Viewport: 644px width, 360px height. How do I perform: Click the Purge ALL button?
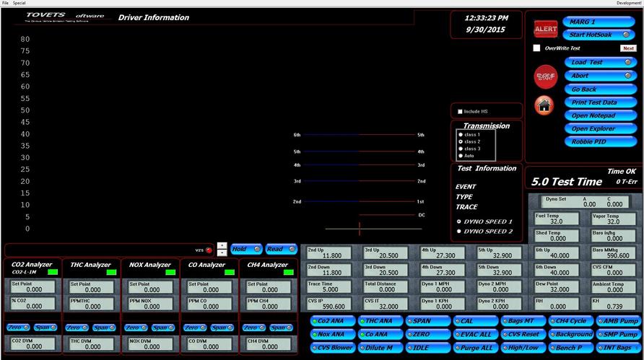point(476,348)
